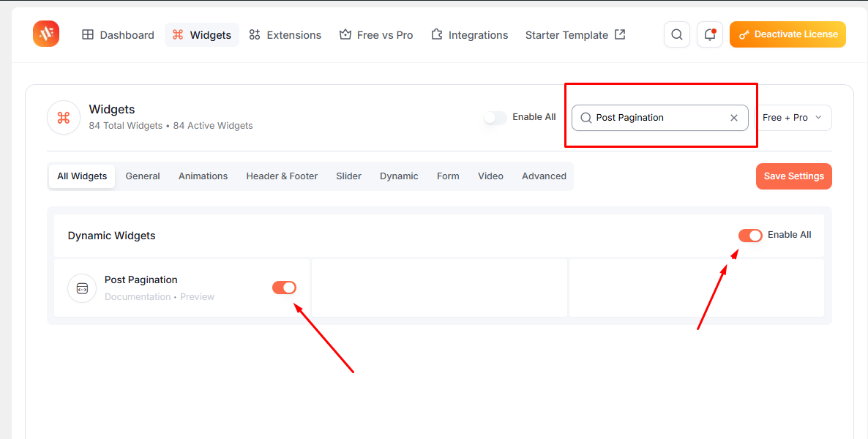Switch to the Slider tab
The image size is (868, 439).
[349, 176]
